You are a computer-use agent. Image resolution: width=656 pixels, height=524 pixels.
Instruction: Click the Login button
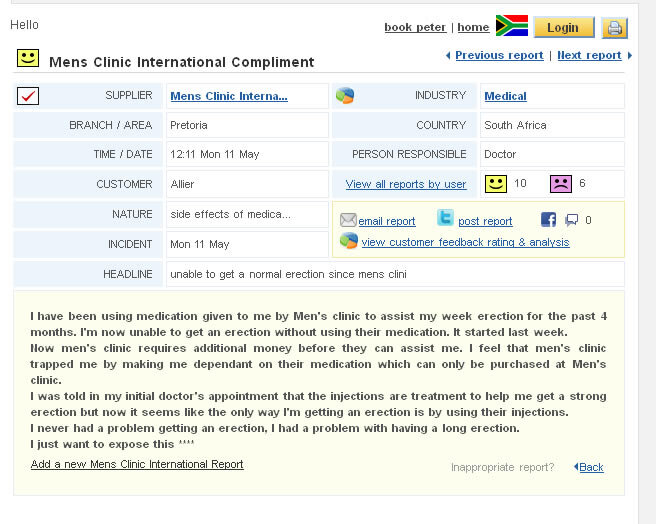[564, 28]
